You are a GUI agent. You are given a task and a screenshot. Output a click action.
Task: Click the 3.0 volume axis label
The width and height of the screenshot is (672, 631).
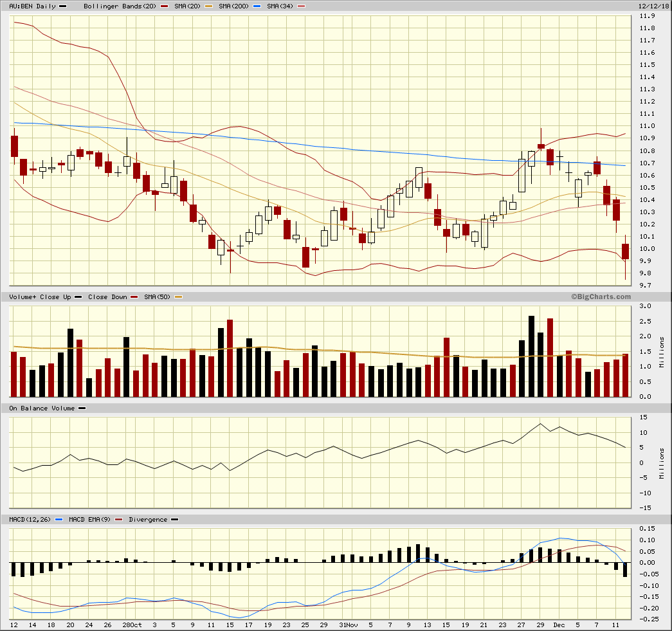[x=646, y=306]
